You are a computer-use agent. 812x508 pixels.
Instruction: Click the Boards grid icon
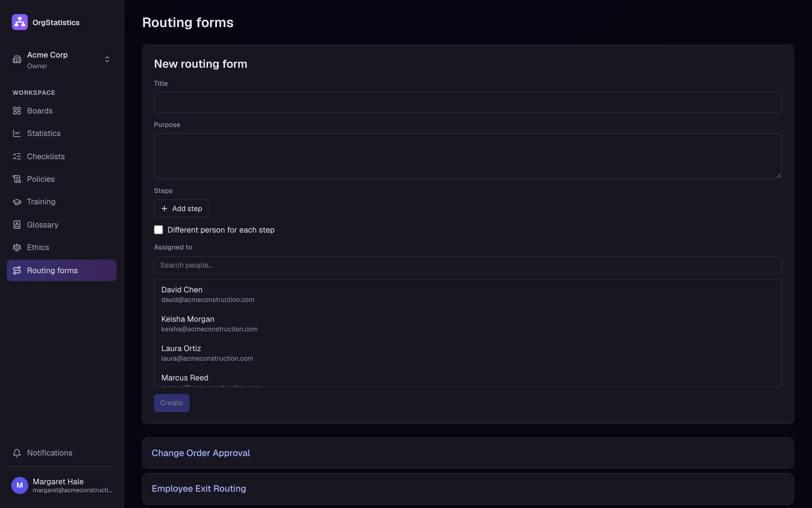[17, 111]
